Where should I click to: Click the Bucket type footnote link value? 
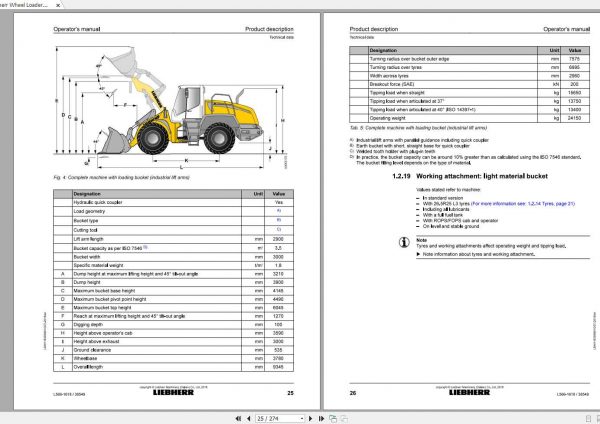[x=279, y=220]
